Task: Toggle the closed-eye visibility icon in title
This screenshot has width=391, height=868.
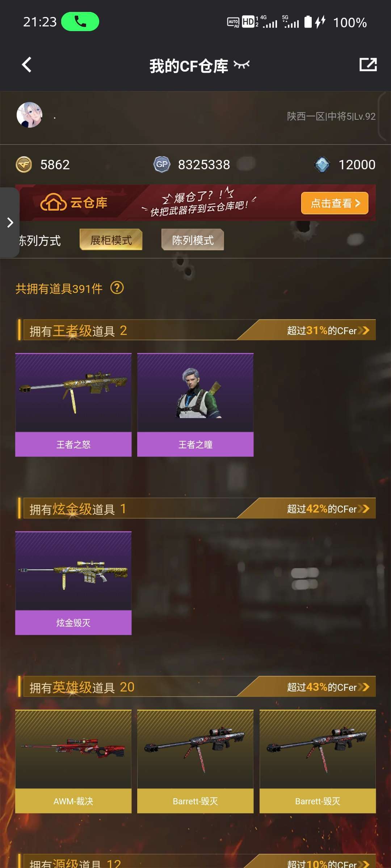Action: (x=241, y=65)
